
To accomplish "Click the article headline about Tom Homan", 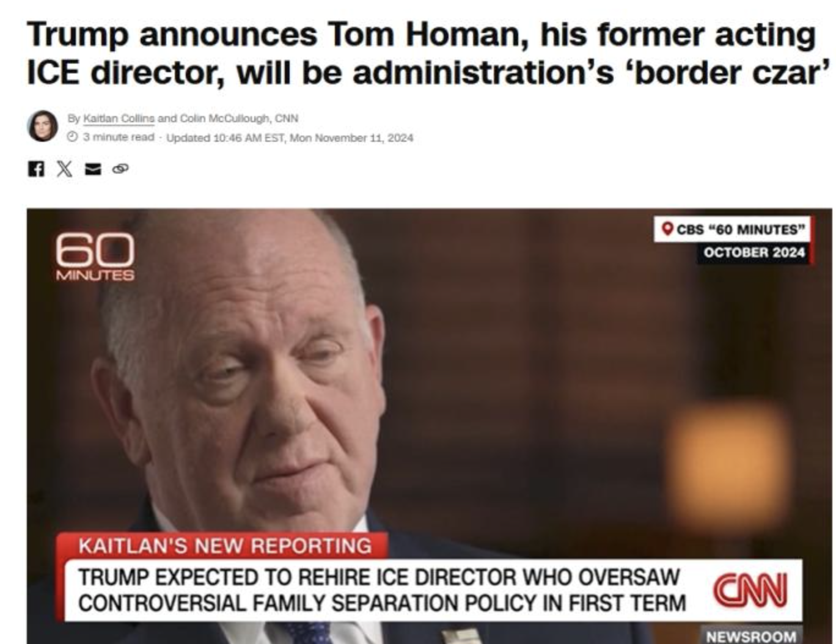I will [429, 53].
